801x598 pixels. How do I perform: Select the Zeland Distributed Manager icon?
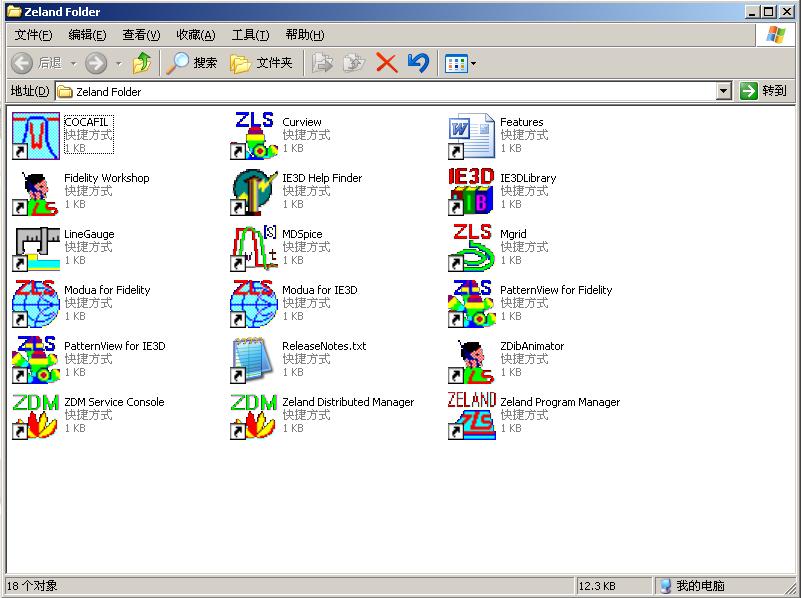click(x=254, y=416)
